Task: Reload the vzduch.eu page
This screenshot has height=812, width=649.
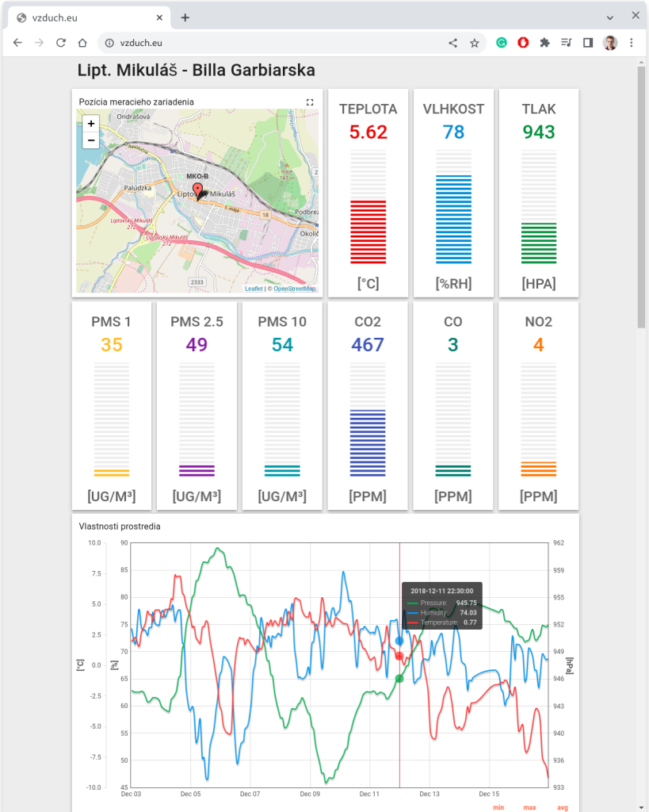Action: 60,43
